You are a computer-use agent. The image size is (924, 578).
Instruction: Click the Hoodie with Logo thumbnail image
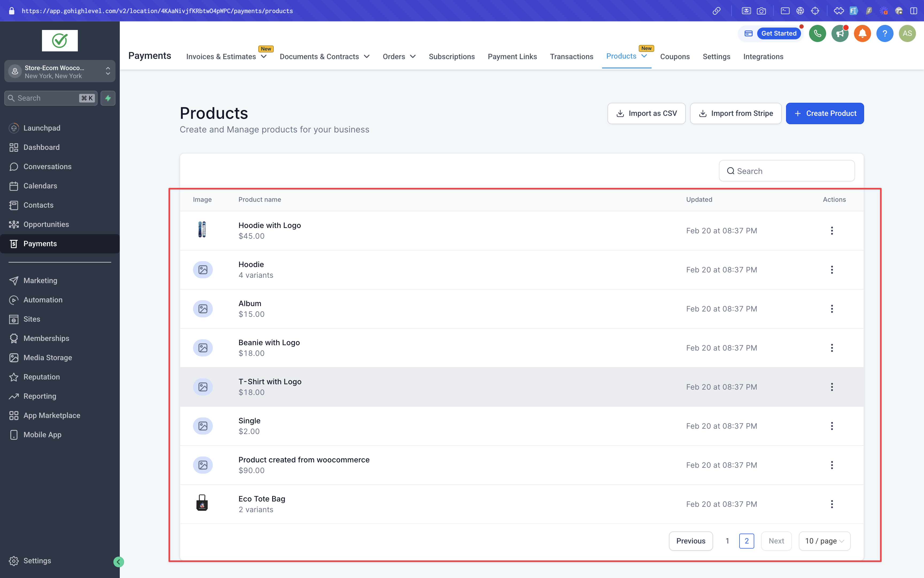202,230
